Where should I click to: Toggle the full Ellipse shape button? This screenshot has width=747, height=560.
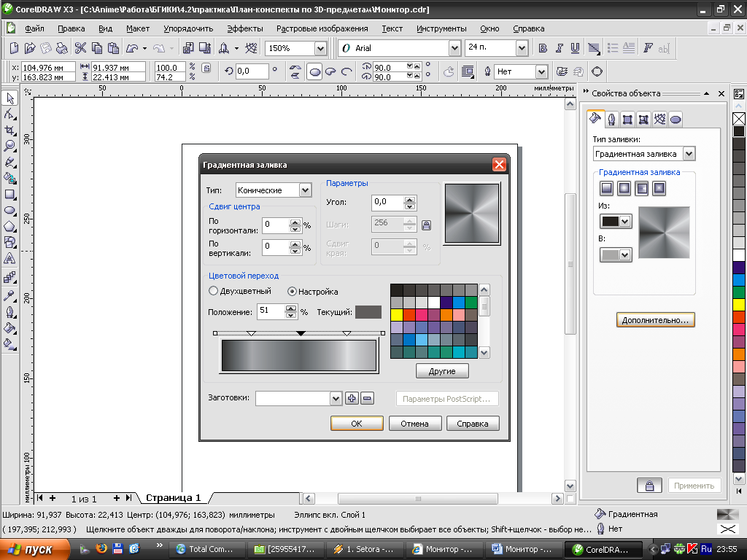pyautogui.click(x=314, y=72)
